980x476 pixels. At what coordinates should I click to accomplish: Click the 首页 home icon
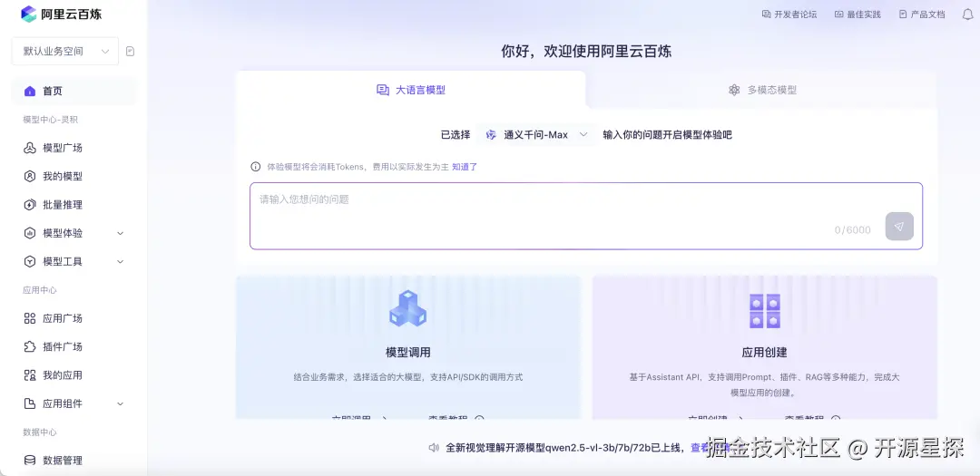[29, 92]
